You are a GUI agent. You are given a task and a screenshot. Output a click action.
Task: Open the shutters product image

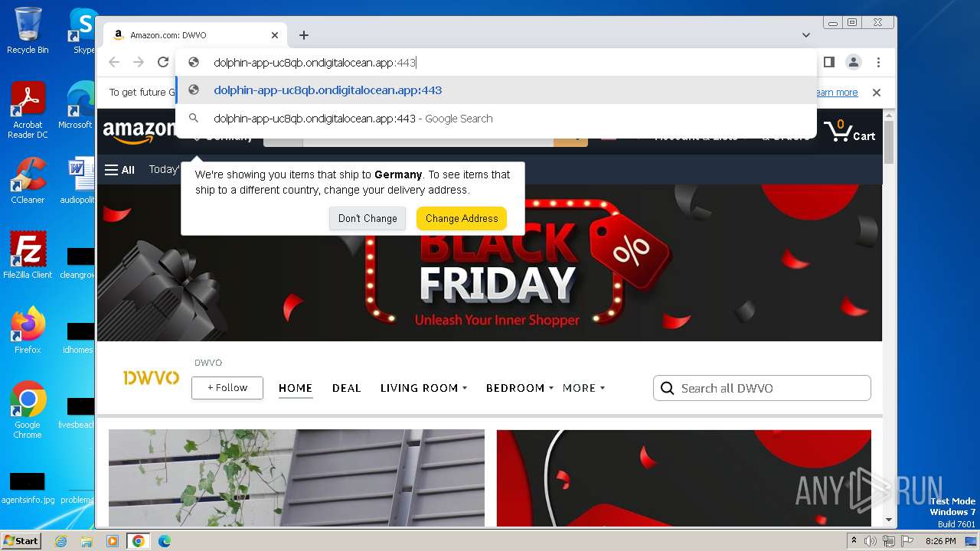pyautogui.click(x=296, y=478)
